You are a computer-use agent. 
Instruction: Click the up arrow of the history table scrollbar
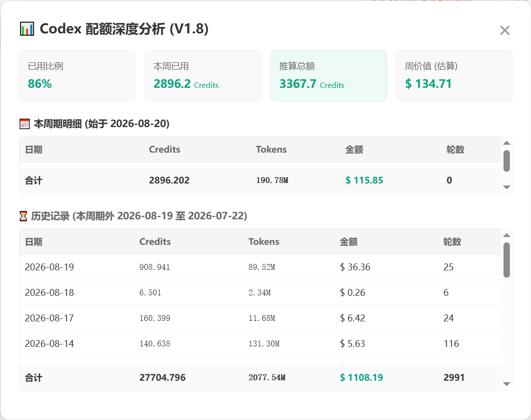(x=506, y=236)
